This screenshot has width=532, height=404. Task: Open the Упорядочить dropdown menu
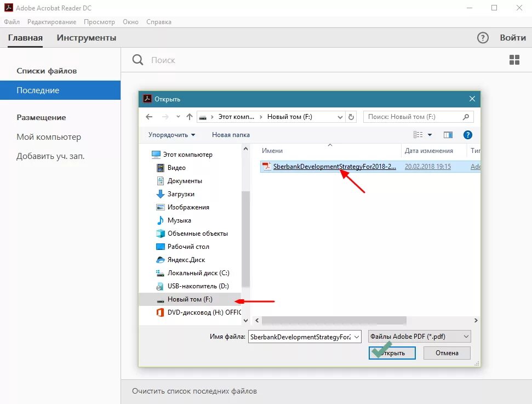(x=171, y=135)
